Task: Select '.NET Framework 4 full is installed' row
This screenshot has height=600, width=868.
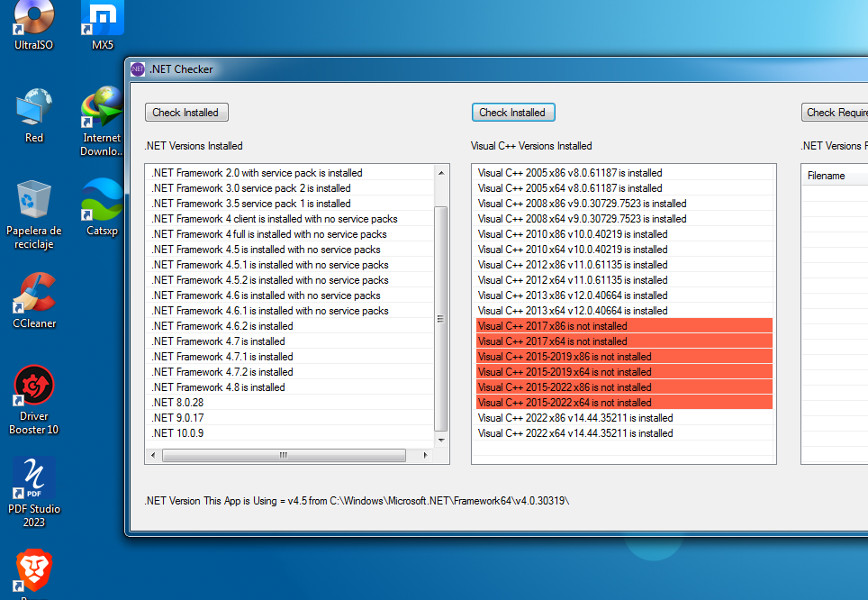Action: [x=290, y=234]
